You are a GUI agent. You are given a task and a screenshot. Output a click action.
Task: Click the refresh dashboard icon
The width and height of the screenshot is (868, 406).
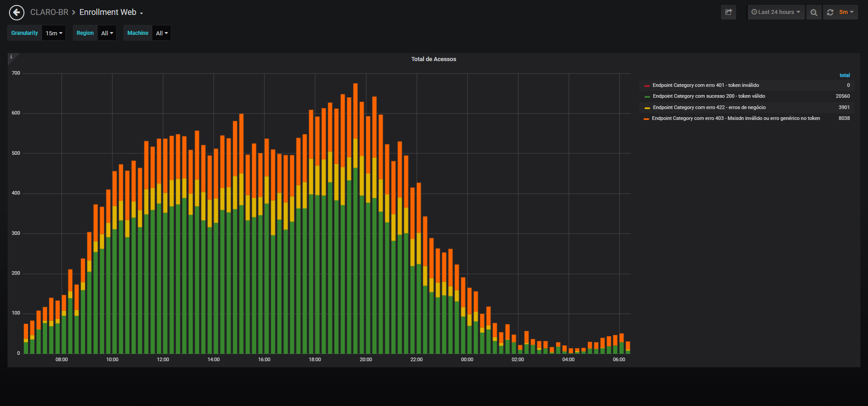click(830, 12)
